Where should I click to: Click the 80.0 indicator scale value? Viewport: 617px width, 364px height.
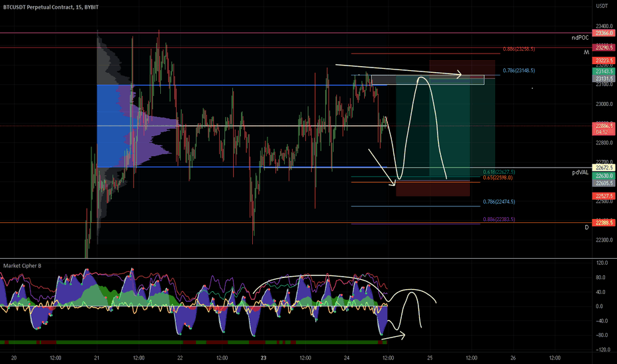(601, 277)
